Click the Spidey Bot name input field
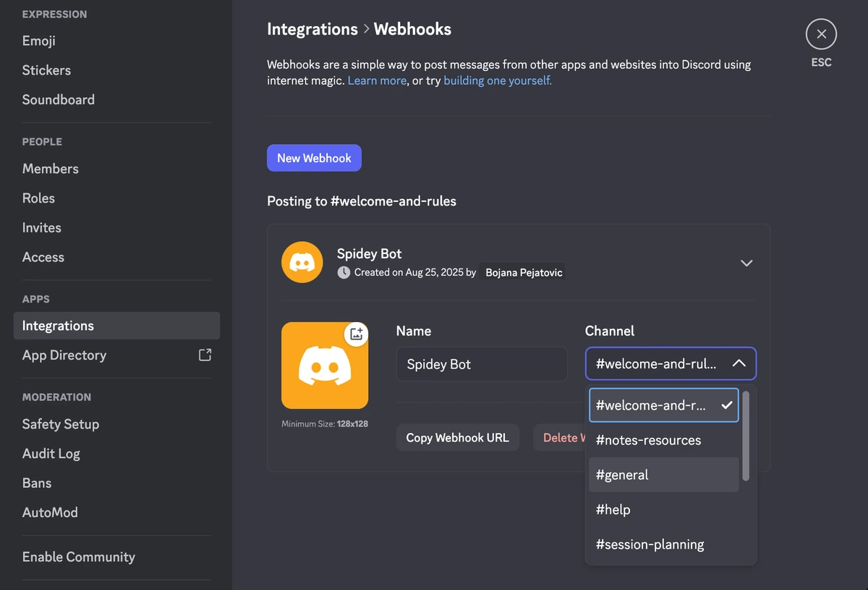Screen dimensions: 868x590 pos(481,363)
